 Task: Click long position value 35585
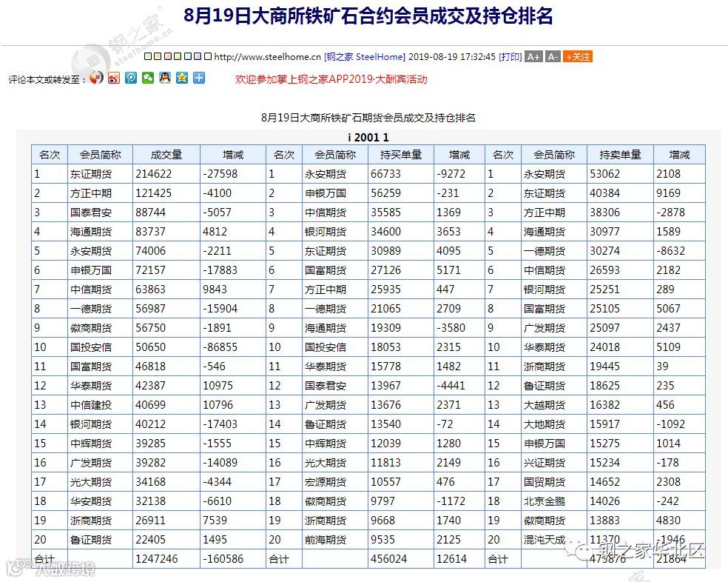point(385,213)
